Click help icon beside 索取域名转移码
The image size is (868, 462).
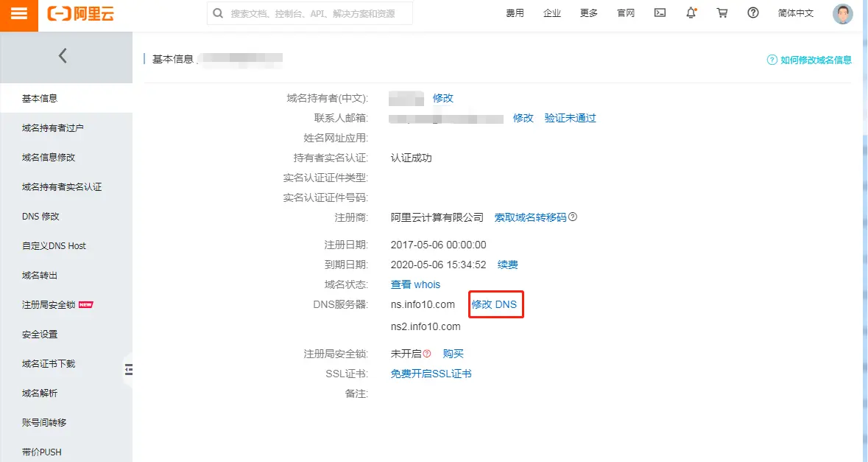coord(573,217)
